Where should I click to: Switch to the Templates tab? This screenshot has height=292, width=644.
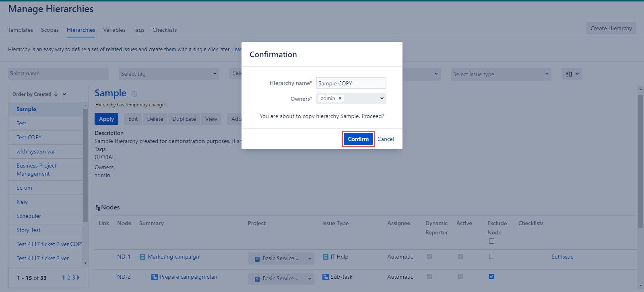[x=21, y=30]
